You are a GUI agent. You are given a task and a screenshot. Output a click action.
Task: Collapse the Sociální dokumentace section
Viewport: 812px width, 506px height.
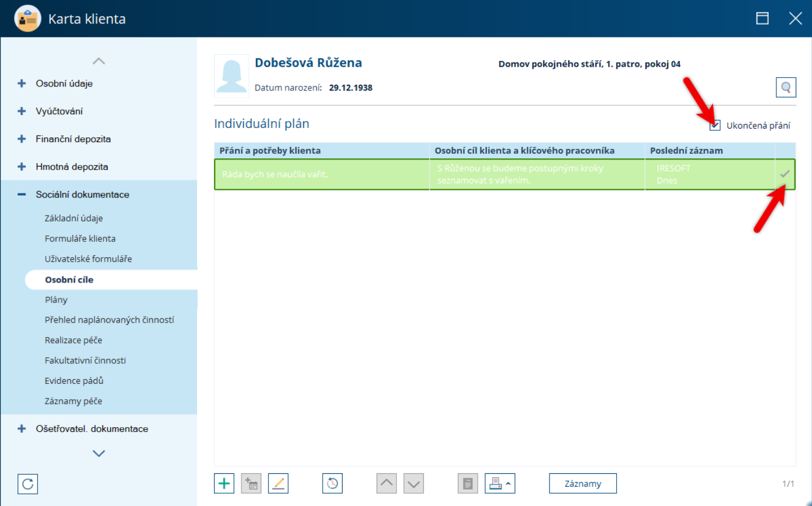[22, 195]
